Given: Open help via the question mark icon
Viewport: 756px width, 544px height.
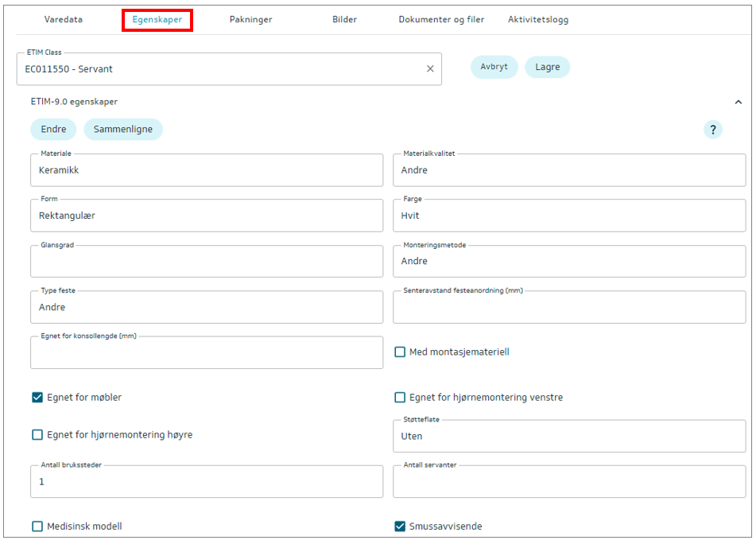Looking at the screenshot, I should (x=713, y=130).
